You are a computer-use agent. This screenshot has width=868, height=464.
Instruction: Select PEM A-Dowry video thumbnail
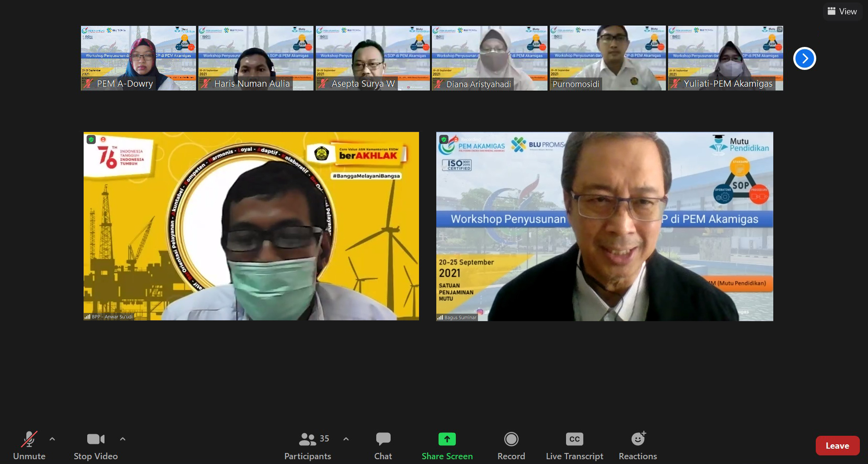(x=139, y=58)
